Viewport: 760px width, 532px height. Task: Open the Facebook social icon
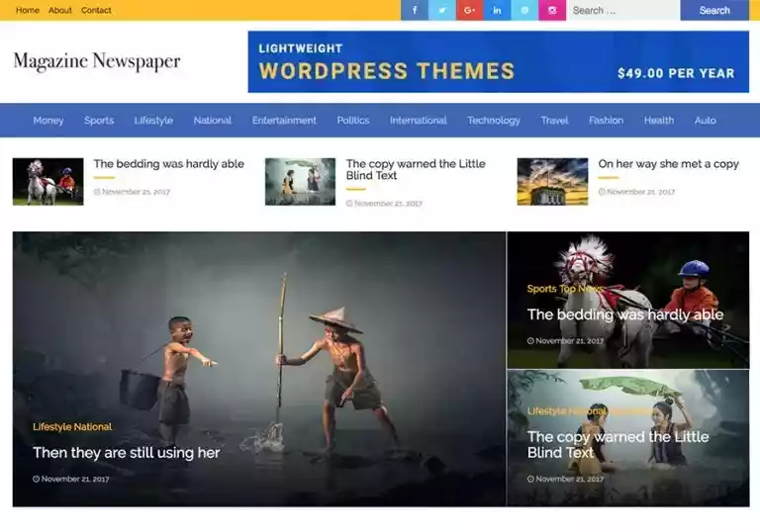tap(415, 10)
